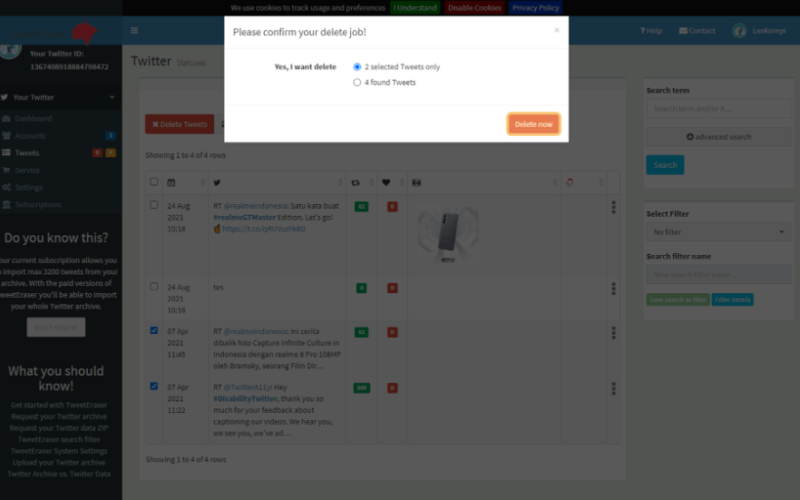Sort by the red clock column icon

570,182
